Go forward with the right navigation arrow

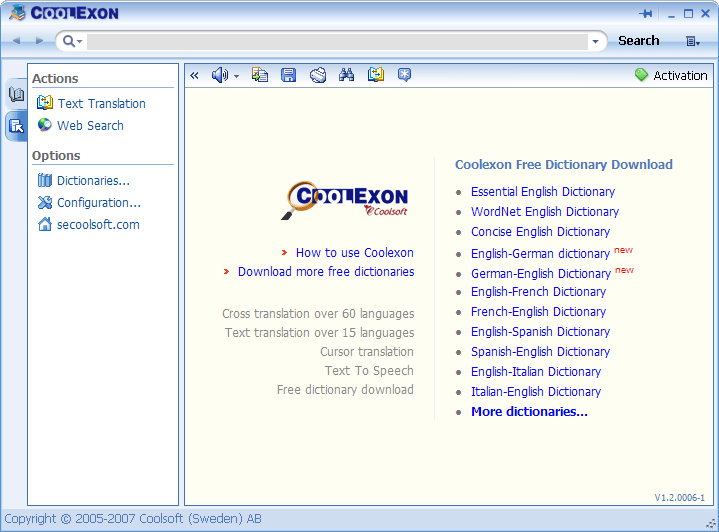pyautogui.click(x=39, y=41)
